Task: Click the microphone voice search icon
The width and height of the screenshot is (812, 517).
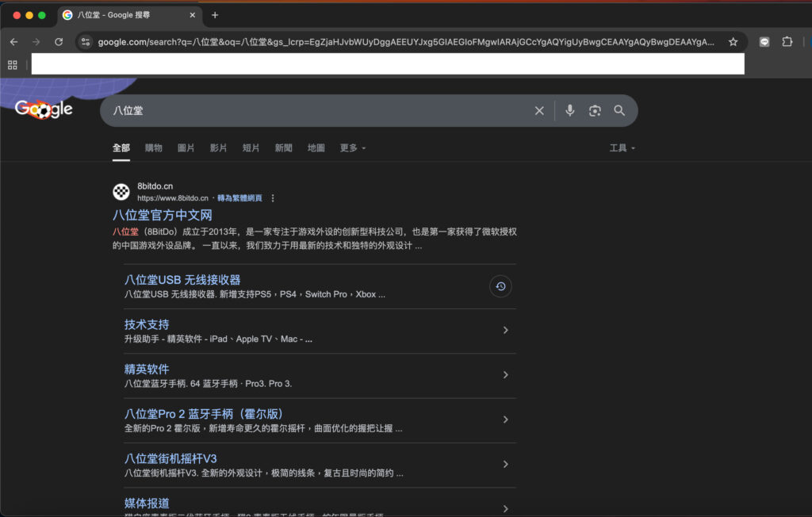Action: (x=569, y=111)
